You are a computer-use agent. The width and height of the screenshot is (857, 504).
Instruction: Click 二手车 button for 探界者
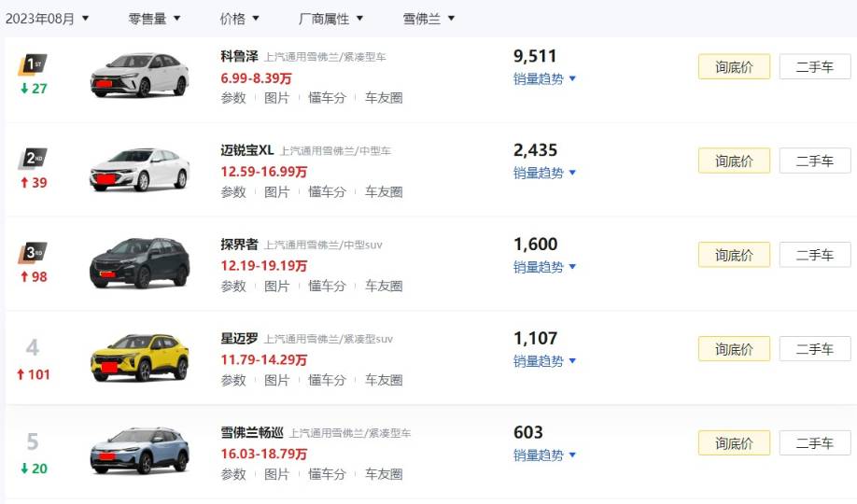[815, 255]
